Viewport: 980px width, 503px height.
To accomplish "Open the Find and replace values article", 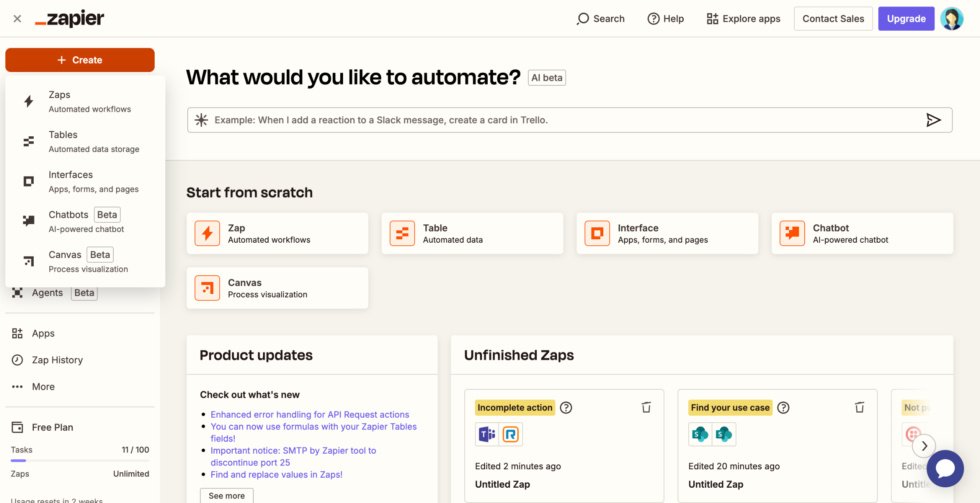I will 276,474.
